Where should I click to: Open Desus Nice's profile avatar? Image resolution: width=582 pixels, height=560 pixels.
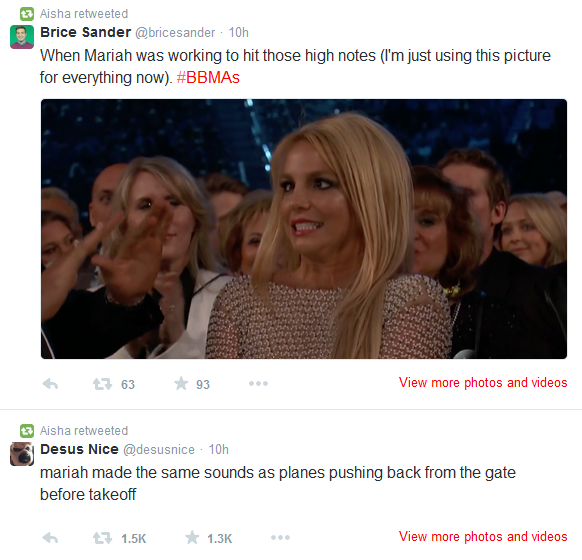(22, 454)
